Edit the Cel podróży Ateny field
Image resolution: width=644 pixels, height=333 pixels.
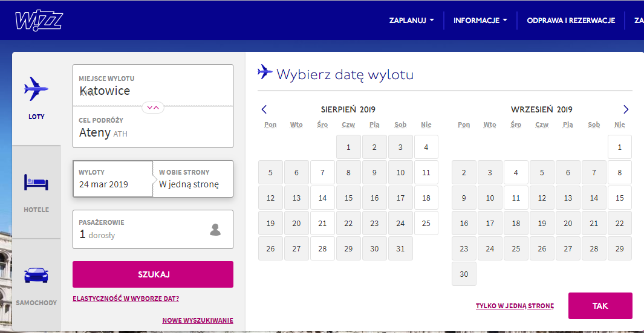(153, 127)
